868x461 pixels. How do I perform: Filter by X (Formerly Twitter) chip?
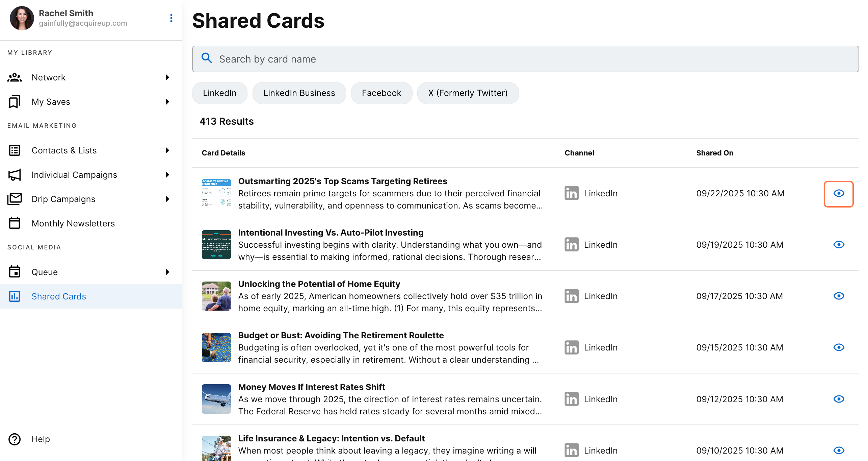[468, 93]
